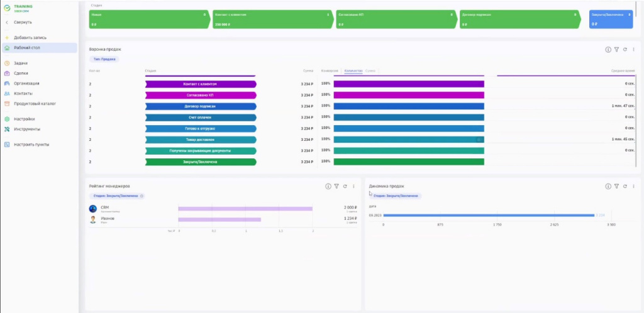Switch the funnel view to Конверсия tab
This screenshot has width=644, height=313.
tap(330, 71)
